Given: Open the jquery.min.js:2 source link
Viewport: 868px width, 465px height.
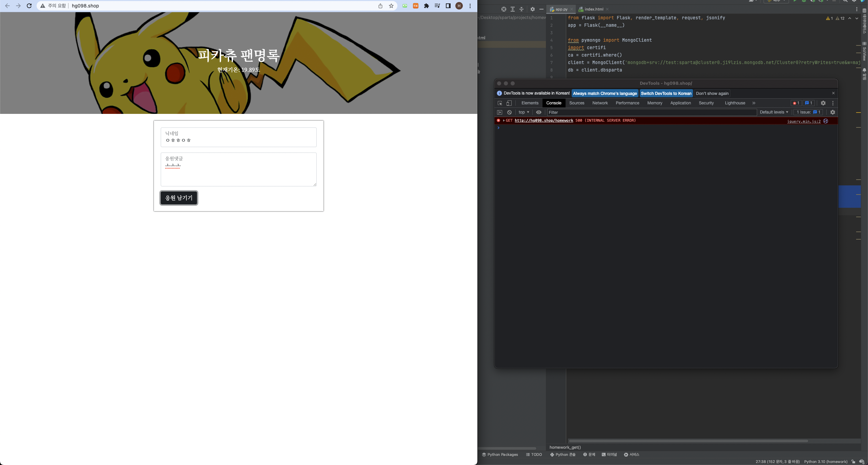Looking at the screenshot, I should click(804, 121).
